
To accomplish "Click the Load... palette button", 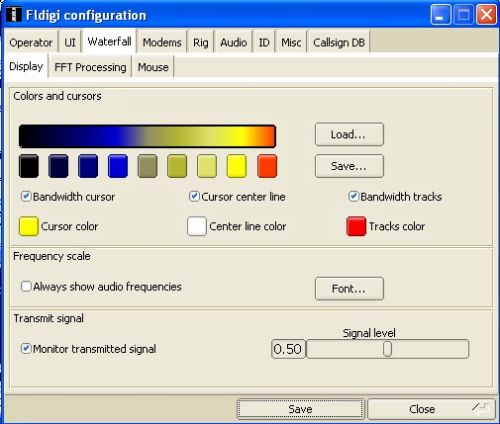I will [x=349, y=134].
